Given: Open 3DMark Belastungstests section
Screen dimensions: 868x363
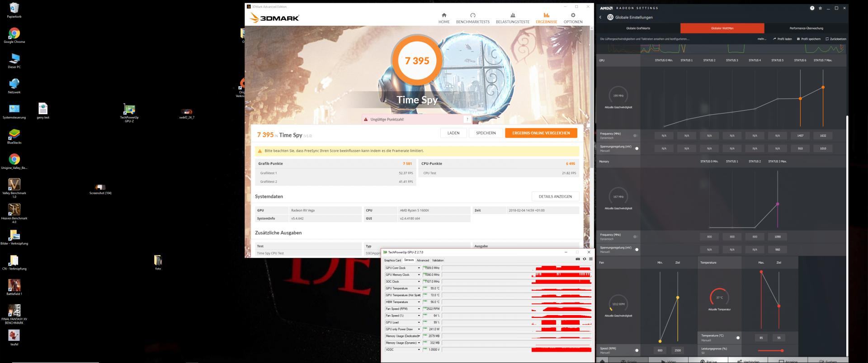Looking at the screenshot, I should tap(512, 18).
